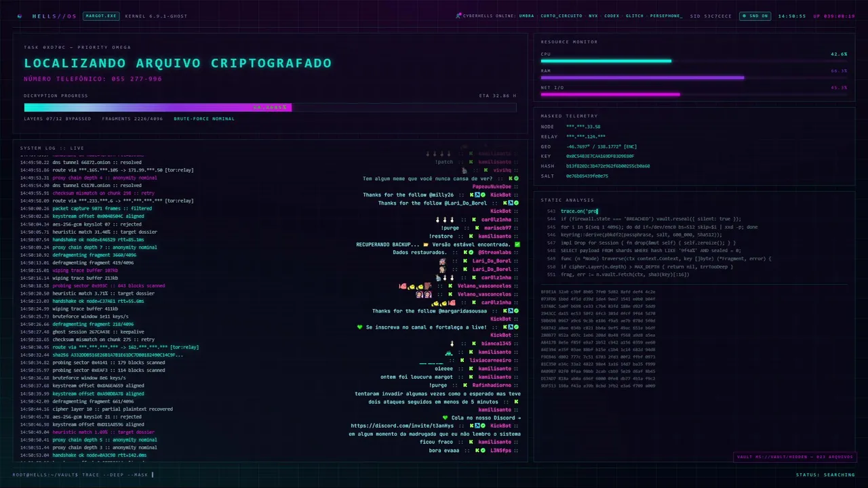
Task: Click the Cyberhells online users icon
Action: tap(458, 16)
